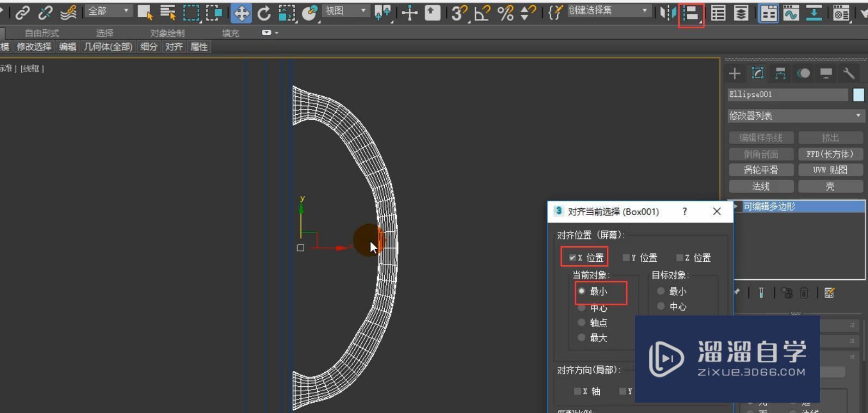Switch to the Utilities wrench icon
The height and width of the screenshot is (413, 868).
pos(849,73)
